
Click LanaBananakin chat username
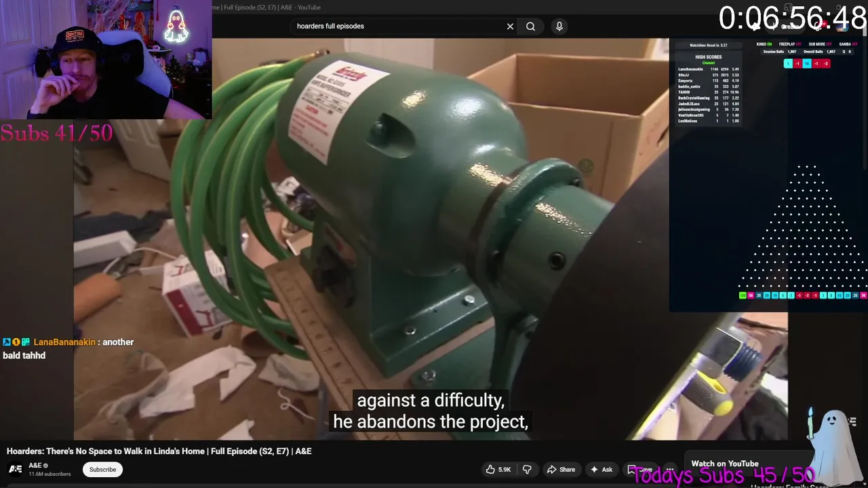pos(64,342)
